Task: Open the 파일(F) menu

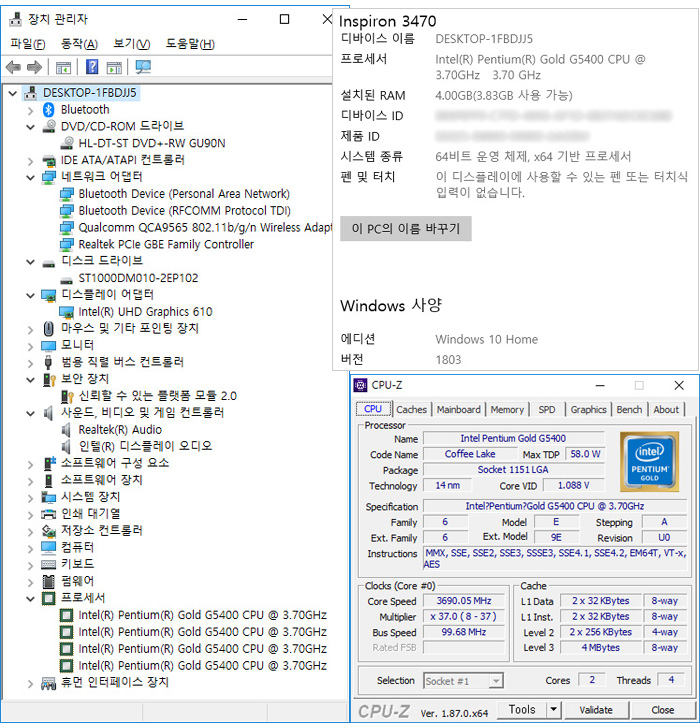Action: (28, 44)
